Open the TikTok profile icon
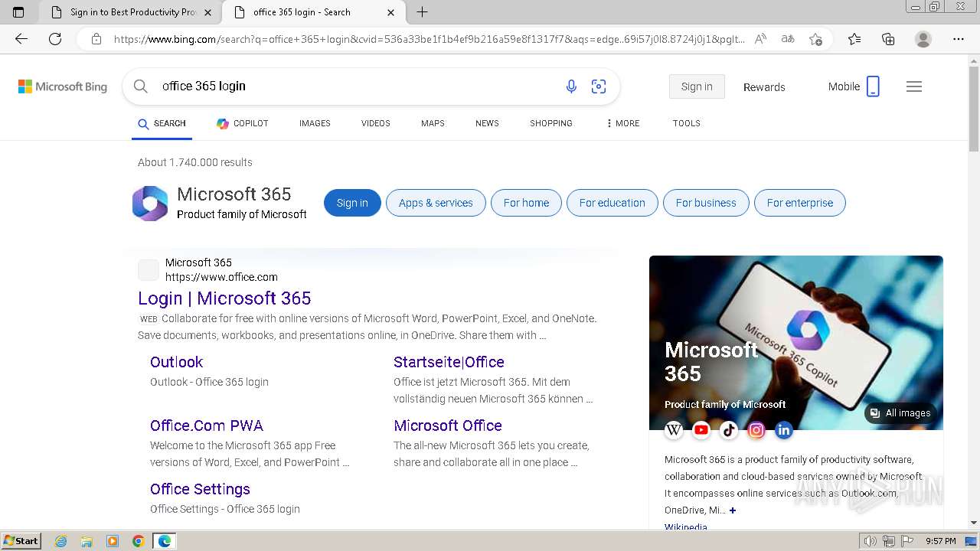This screenshot has height=551, width=980. click(729, 430)
